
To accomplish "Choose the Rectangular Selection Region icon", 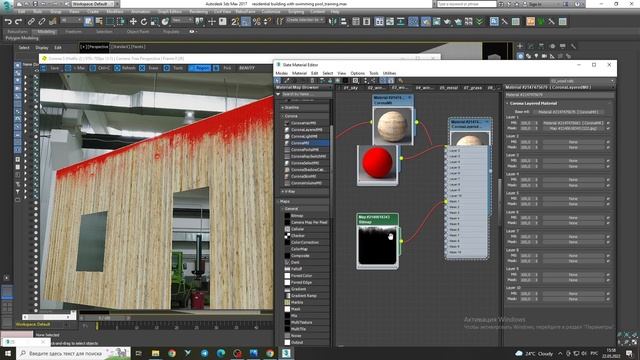I will coord(110,21).
